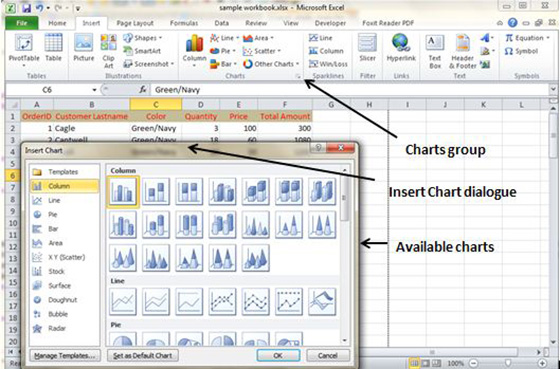The width and height of the screenshot is (560, 369).
Task: Insert a Win/Loss sparkline
Action: click(x=328, y=64)
